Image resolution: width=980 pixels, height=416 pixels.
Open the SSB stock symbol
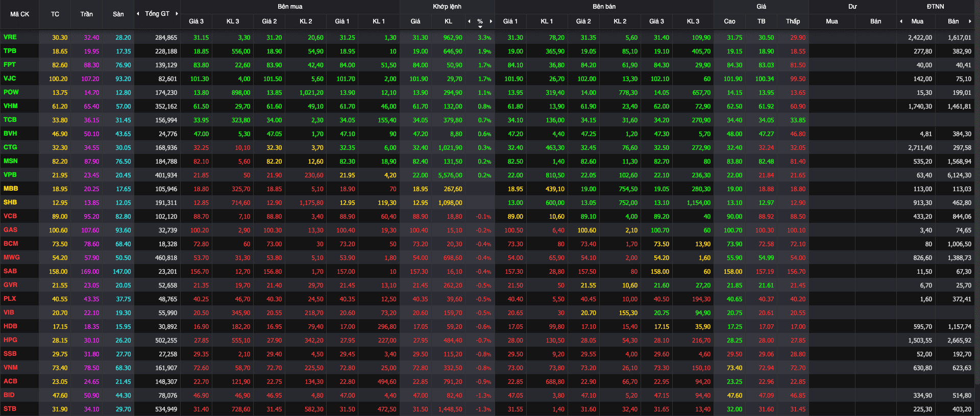(x=10, y=354)
